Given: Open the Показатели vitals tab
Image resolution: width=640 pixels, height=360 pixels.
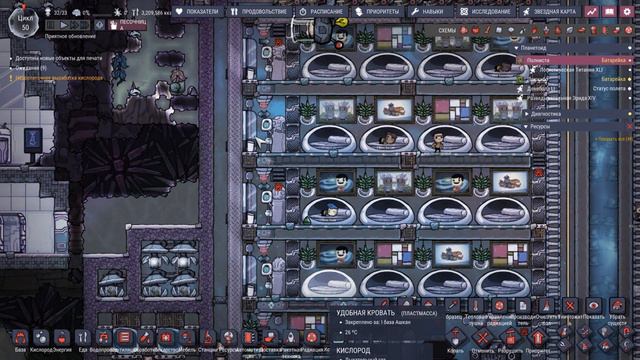Looking at the screenshot, I should pos(198,12).
